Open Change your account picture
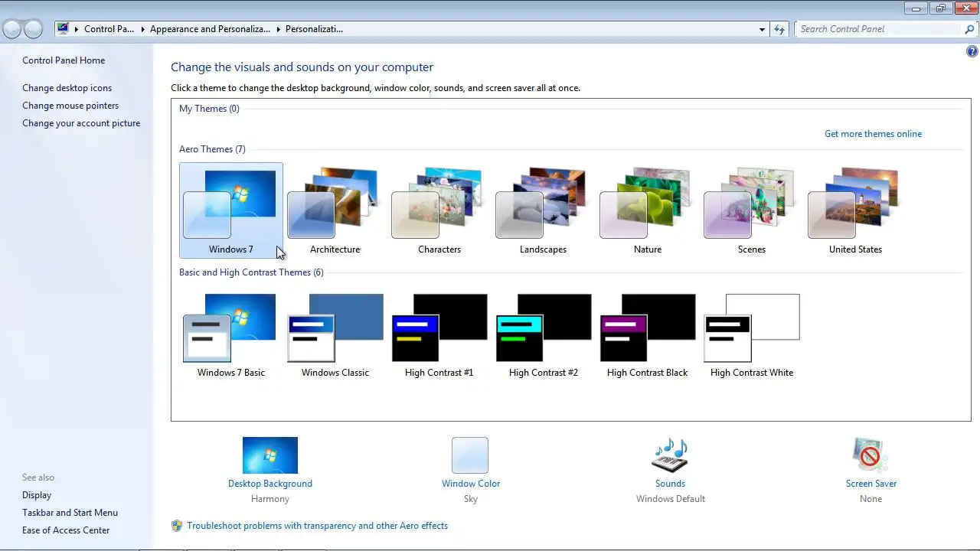Viewport: 980px width, 551px height. click(x=81, y=123)
